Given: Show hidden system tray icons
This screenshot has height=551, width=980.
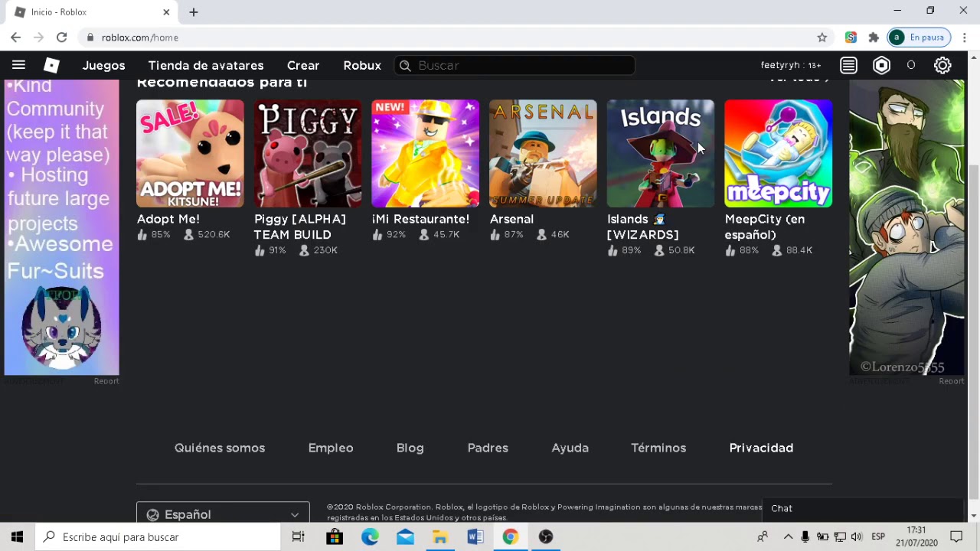Looking at the screenshot, I should (787, 536).
